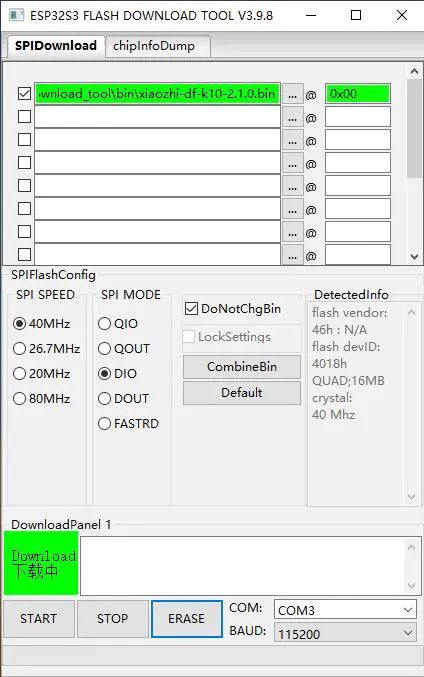Screen dimensions: 424x677
Task: Click the 'QUAD;16MB' detected info text
Action: pos(348,381)
